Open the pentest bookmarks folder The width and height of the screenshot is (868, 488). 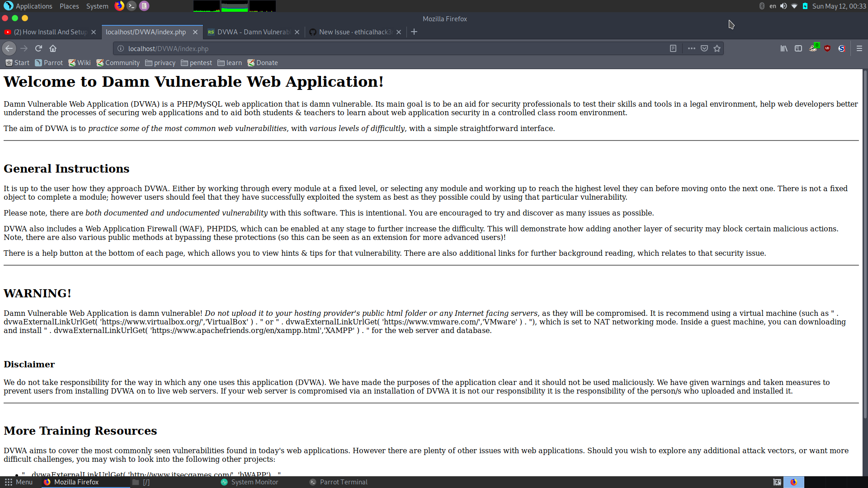196,63
